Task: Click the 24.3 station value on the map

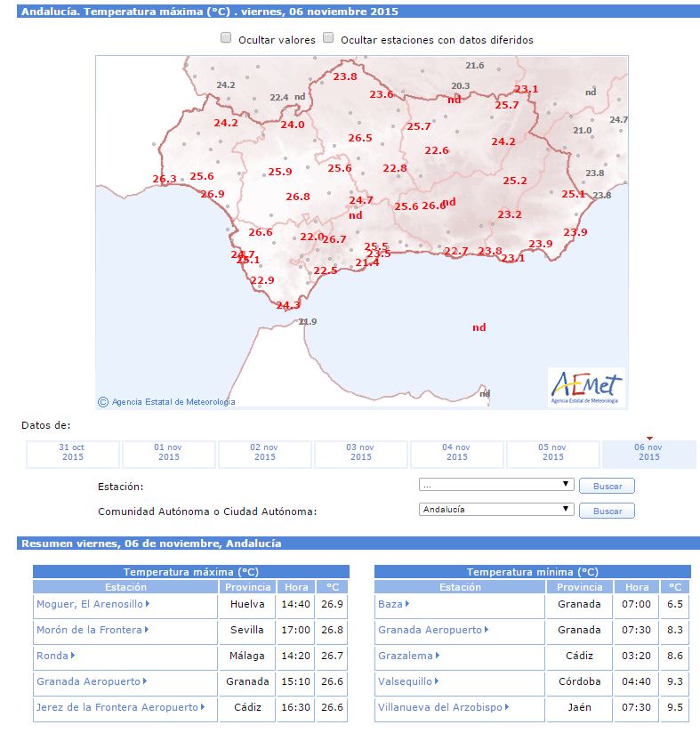Action: (x=288, y=305)
